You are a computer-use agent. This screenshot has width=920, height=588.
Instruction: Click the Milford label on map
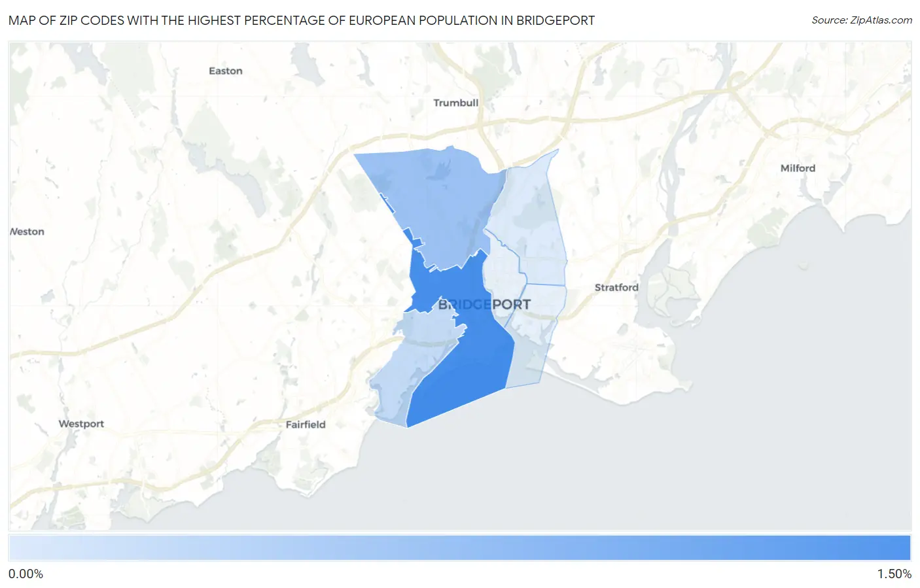click(x=798, y=168)
